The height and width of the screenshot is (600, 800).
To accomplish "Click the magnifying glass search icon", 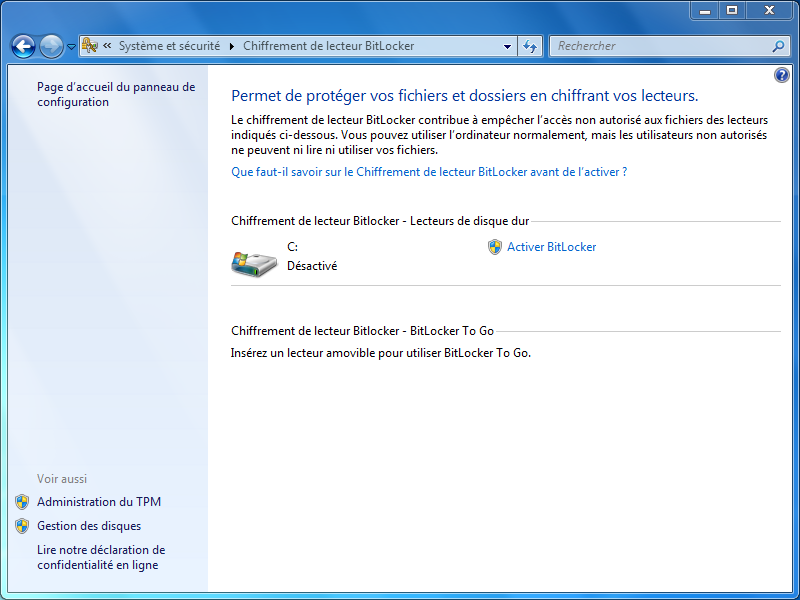I will tap(778, 46).
